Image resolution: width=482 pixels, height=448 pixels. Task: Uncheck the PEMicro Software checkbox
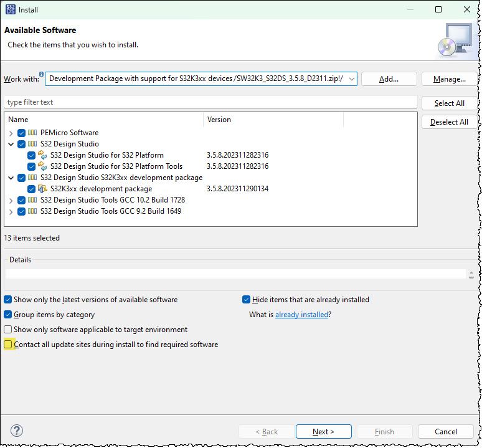click(x=22, y=133)
